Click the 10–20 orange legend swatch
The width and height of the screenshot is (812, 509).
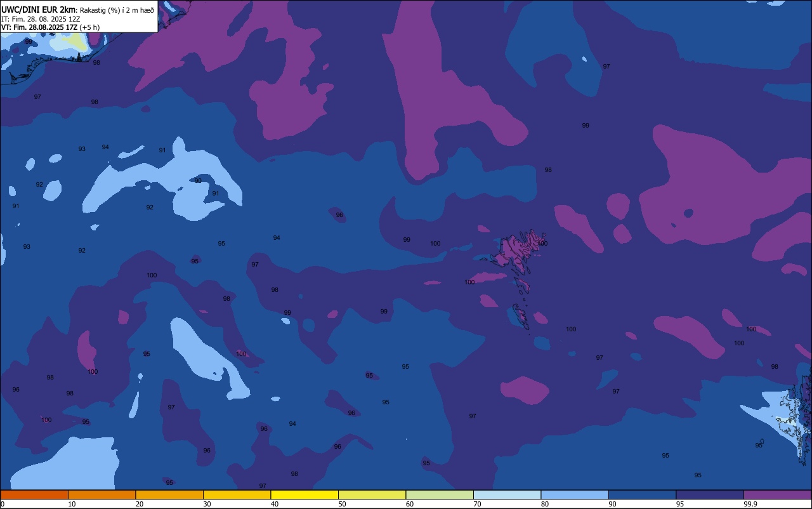click(101, 494)
